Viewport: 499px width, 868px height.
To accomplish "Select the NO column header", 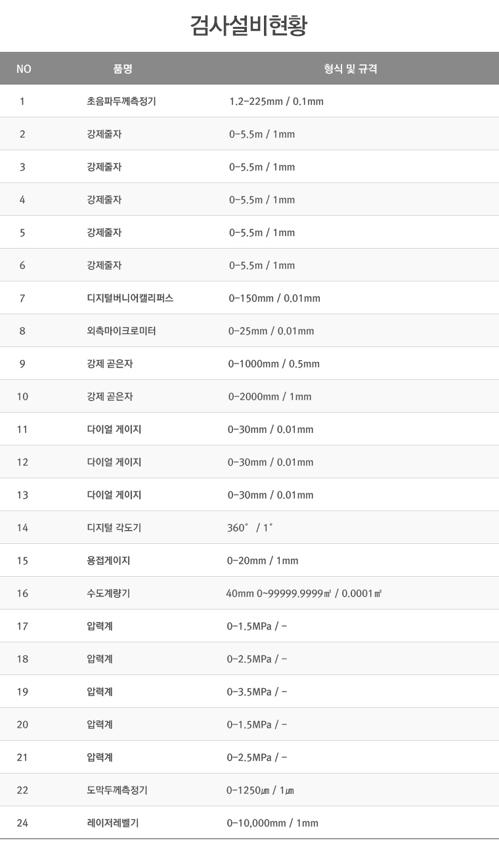I will click(24, 69).
